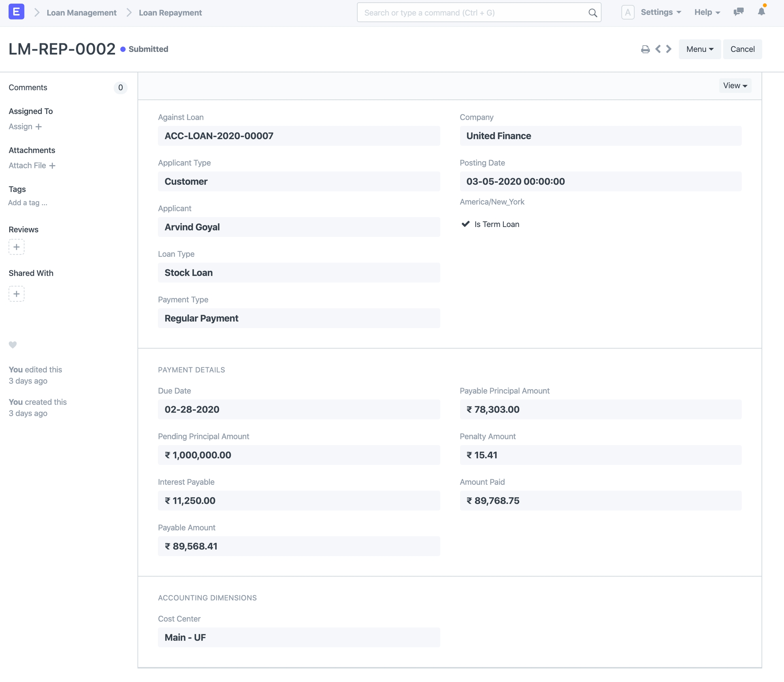Add a review with the plus box
The height and width of the screenshot is (682, 784).
point(16,247)
